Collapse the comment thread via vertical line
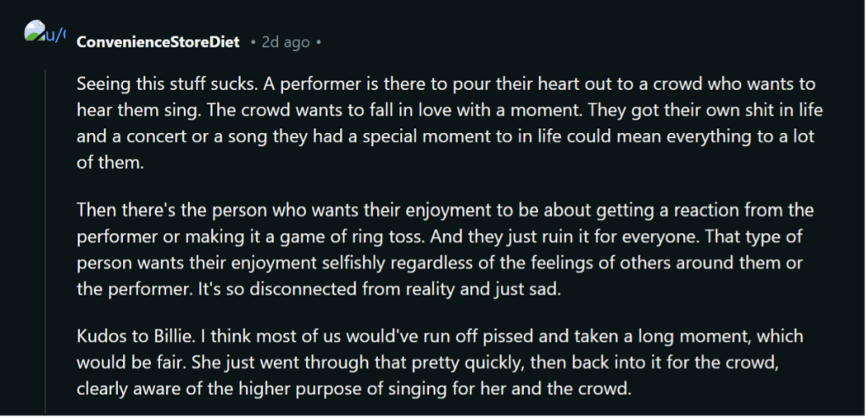Image resolution: width=868 pixels, height=418 pixels. tap(45, 237)
